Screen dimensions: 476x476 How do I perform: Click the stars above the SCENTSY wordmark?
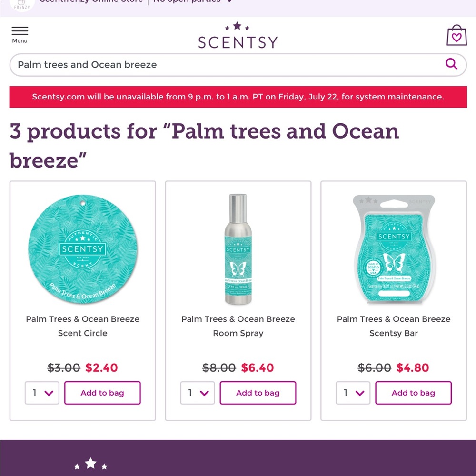(x=238, y=26)
